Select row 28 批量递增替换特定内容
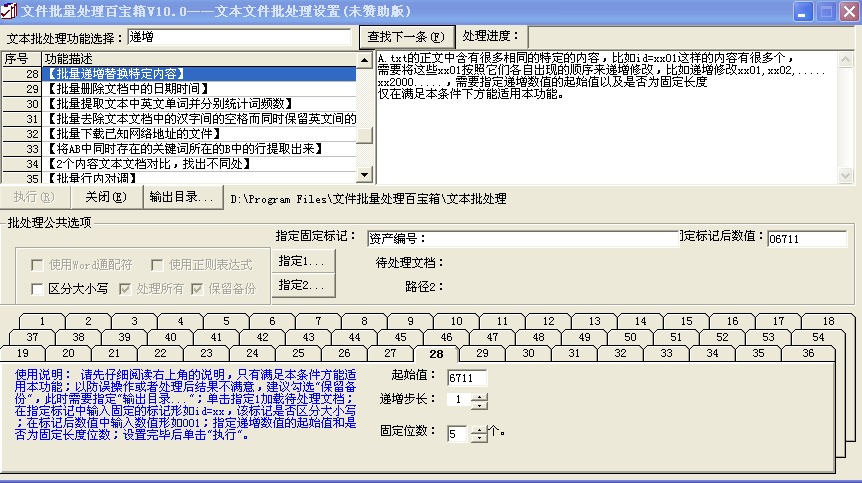Screen dimensions: 862x483 179,74
